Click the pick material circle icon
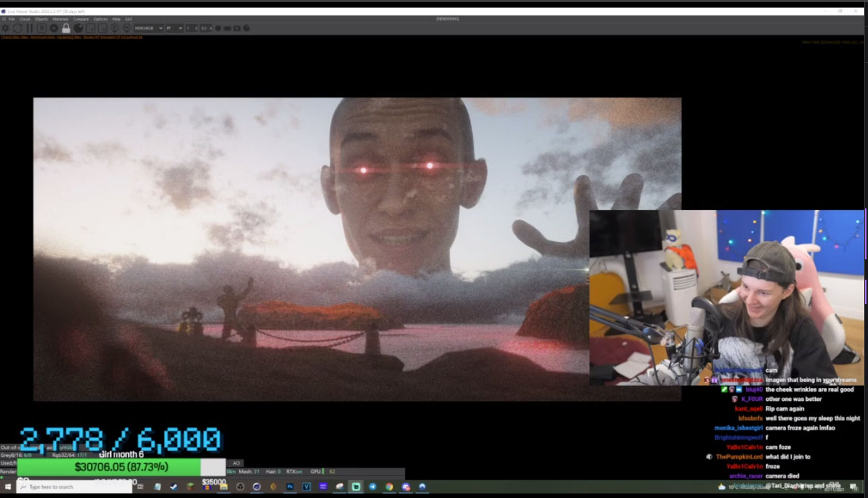868x498 pixels. (x=127, y=28)
